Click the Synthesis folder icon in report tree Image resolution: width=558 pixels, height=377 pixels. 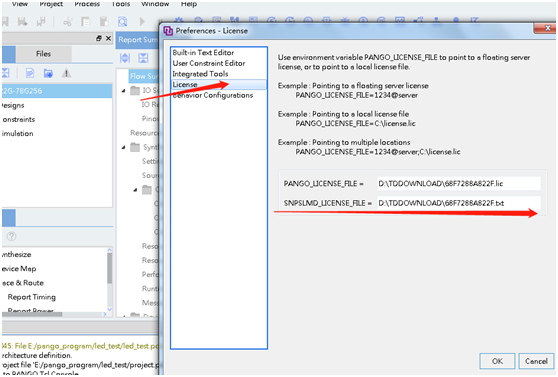(135, 147)
